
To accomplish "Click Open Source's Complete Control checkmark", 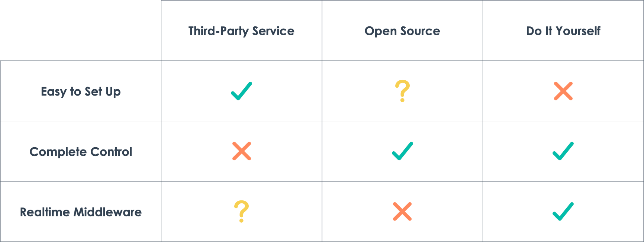I will click(x=402, y=151).
